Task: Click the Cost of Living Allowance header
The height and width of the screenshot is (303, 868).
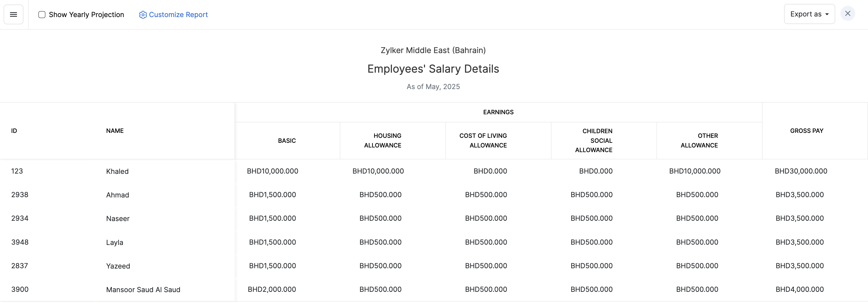Action: pos(483,141)
